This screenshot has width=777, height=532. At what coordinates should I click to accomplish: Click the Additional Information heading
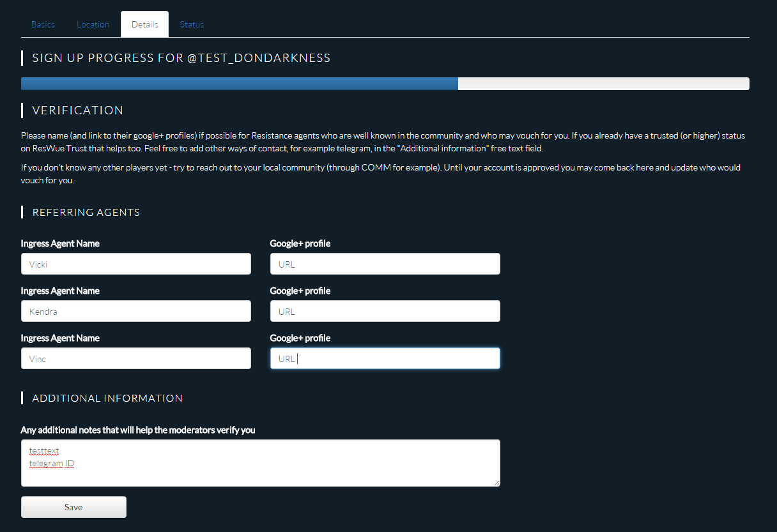coord(107,398)
